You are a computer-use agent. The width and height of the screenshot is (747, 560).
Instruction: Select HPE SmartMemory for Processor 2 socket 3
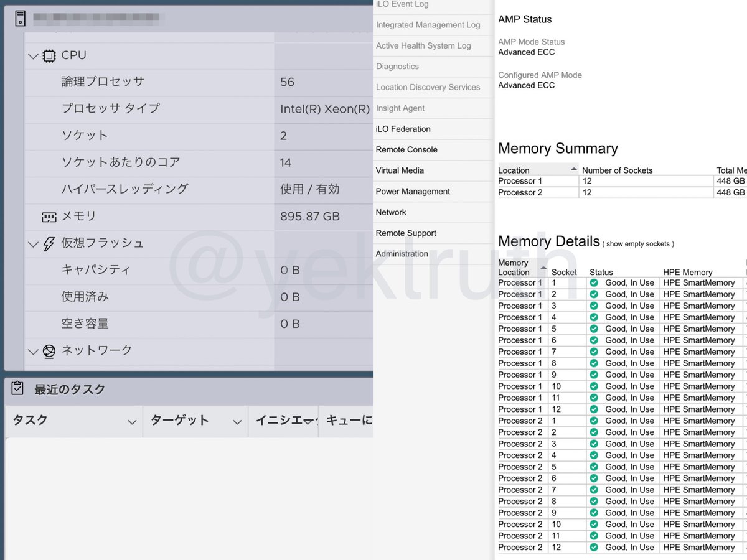[698, 444]
